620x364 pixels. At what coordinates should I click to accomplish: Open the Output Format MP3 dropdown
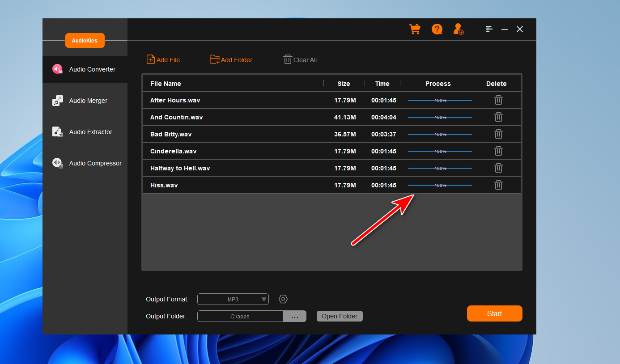pos(233,299)
